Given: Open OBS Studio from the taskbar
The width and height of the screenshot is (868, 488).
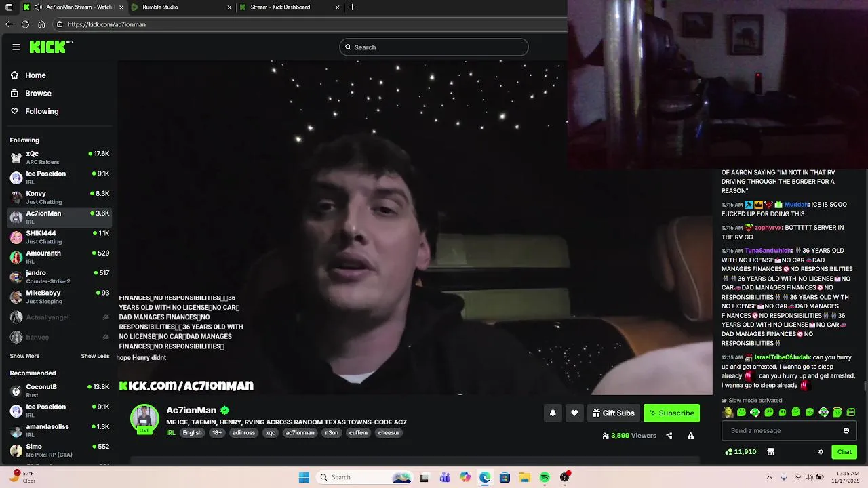Looking at the screenshot, I should pyautogui.click(x=564, y=477).
